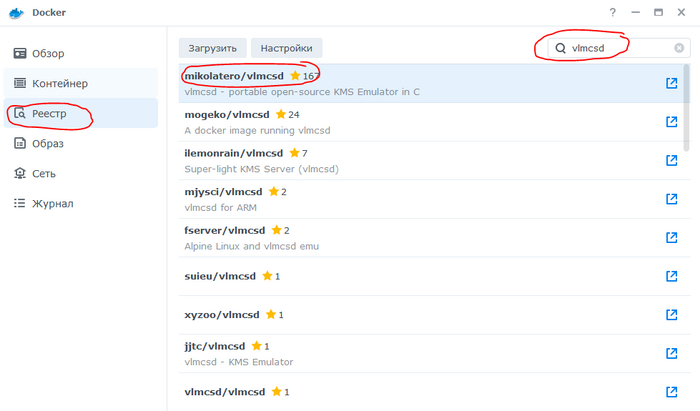Open the Образ section
This screenshot has width=700, height=411.
tap(81, 143)
